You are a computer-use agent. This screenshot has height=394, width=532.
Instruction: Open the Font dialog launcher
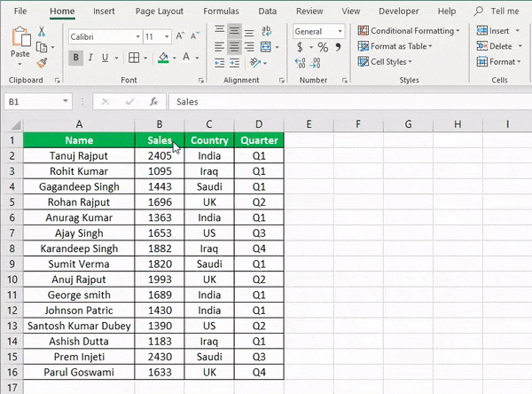[201, 81]
